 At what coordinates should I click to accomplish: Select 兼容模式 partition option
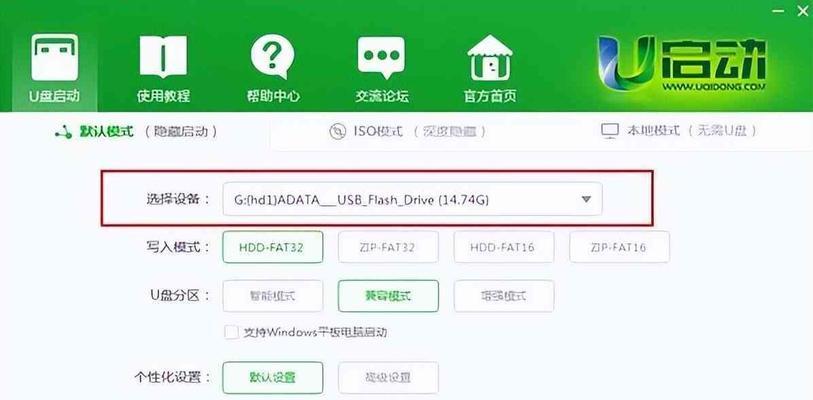[388, 296]
